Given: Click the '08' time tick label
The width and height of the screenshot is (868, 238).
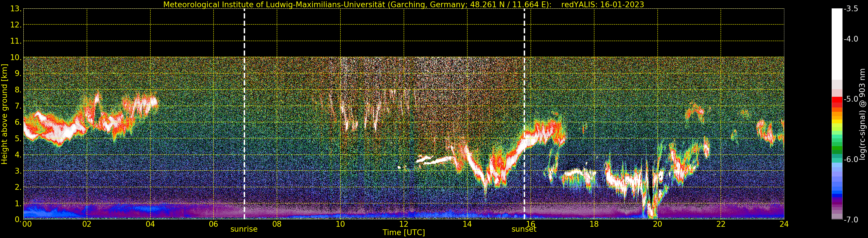Looking at the screenshot, I should (277, 224).
